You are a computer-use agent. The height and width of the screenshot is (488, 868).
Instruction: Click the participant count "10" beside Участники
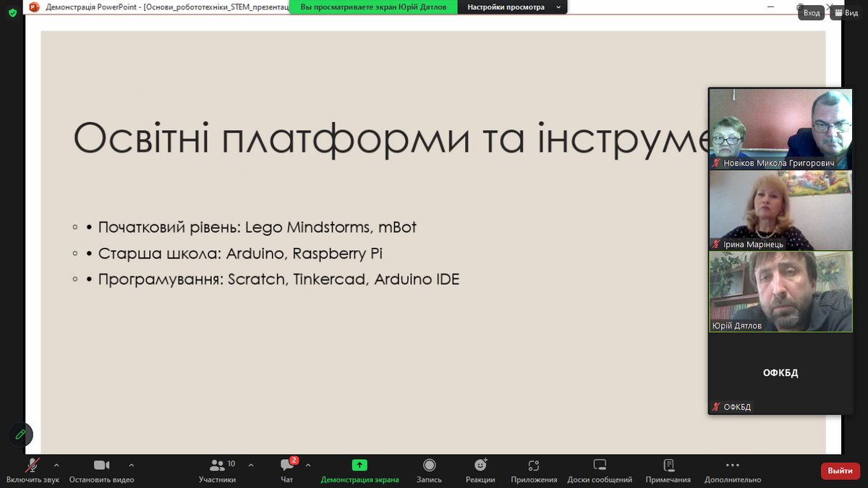coord(231,463)
